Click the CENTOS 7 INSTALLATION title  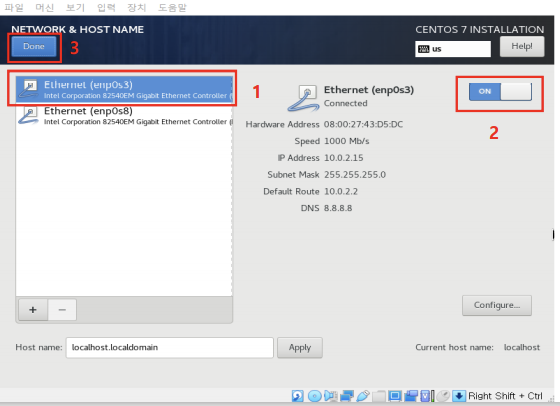[480, 30]
